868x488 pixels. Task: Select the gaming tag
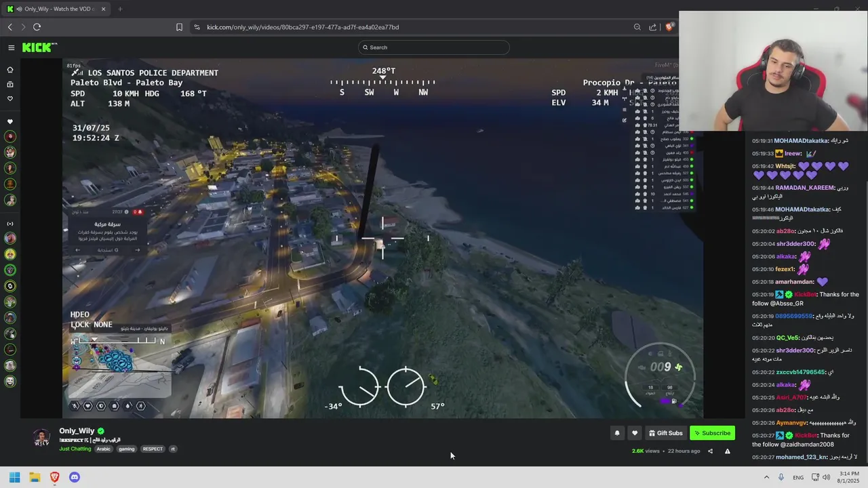[x=127, y=449]
